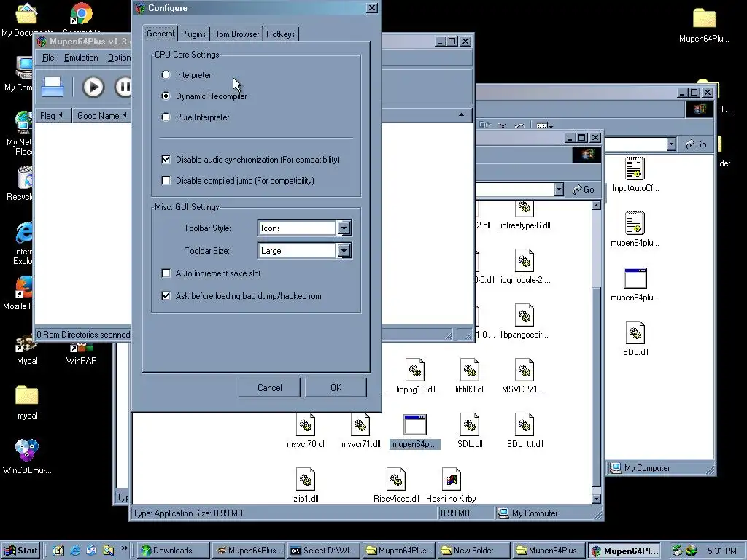
Task: Expand the quick launch overflow chevron
Action: tap(124, 548)
